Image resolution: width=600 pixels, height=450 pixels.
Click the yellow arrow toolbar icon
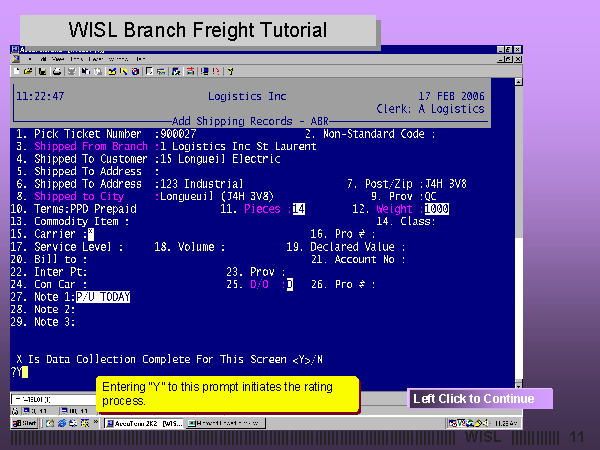[123, 71]
